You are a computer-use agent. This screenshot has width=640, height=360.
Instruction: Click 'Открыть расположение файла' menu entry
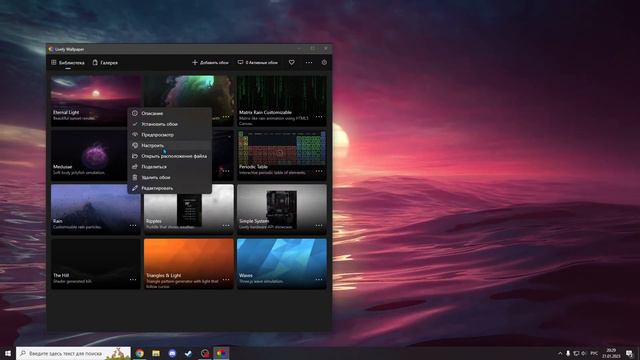coord(170,156)
